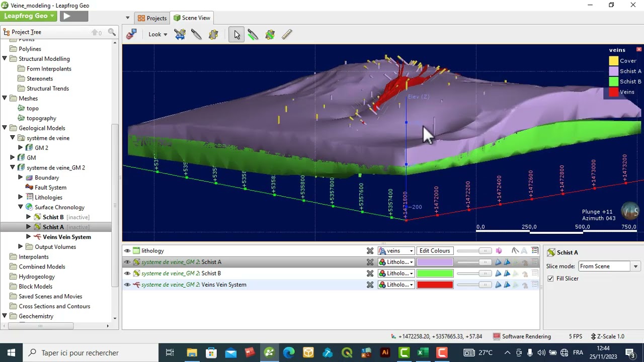Uncheck the Fill Slicer checkbox
644x362 pixels.
click(550, 279)
